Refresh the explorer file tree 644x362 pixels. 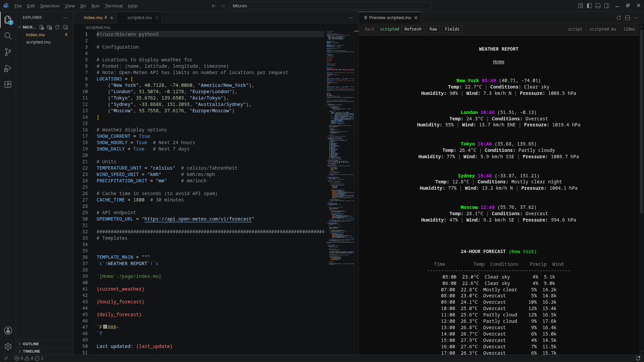click(x=57, y=27)
